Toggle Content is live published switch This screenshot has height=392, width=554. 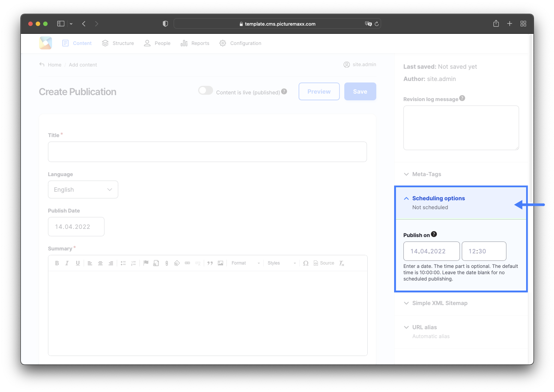point(206,90)
